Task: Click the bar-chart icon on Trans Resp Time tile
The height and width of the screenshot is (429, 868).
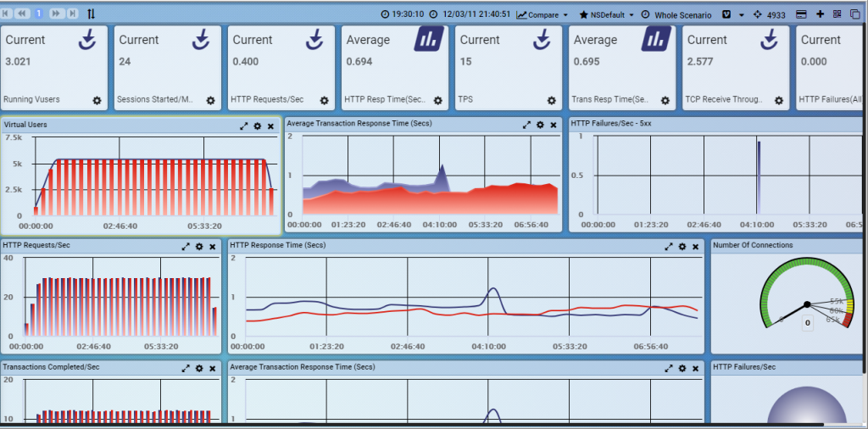Action: 657,39
